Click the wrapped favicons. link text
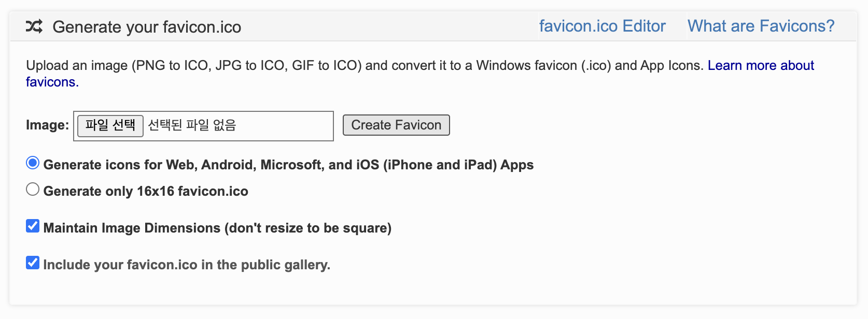The image size is (868, 319). click(x=52, y=82)
